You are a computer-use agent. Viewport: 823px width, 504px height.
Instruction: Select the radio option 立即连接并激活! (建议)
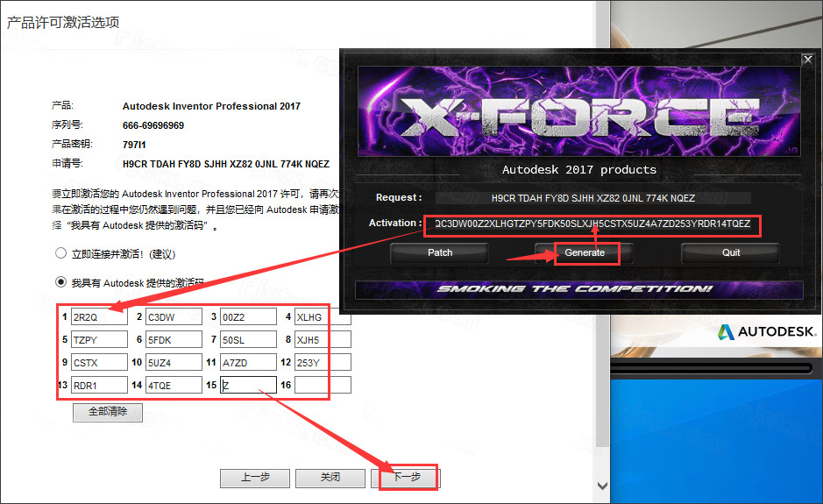60,253
